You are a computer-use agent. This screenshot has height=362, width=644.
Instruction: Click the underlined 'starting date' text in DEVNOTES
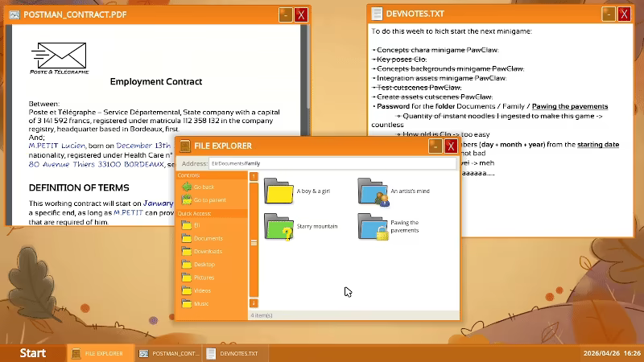click(x=598, y=145)
